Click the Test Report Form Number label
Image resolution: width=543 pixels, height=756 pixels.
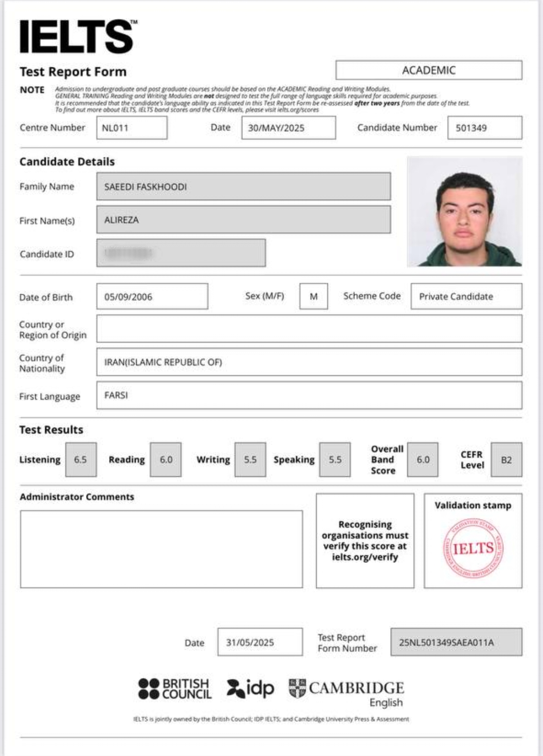click(x=347, y=643)
